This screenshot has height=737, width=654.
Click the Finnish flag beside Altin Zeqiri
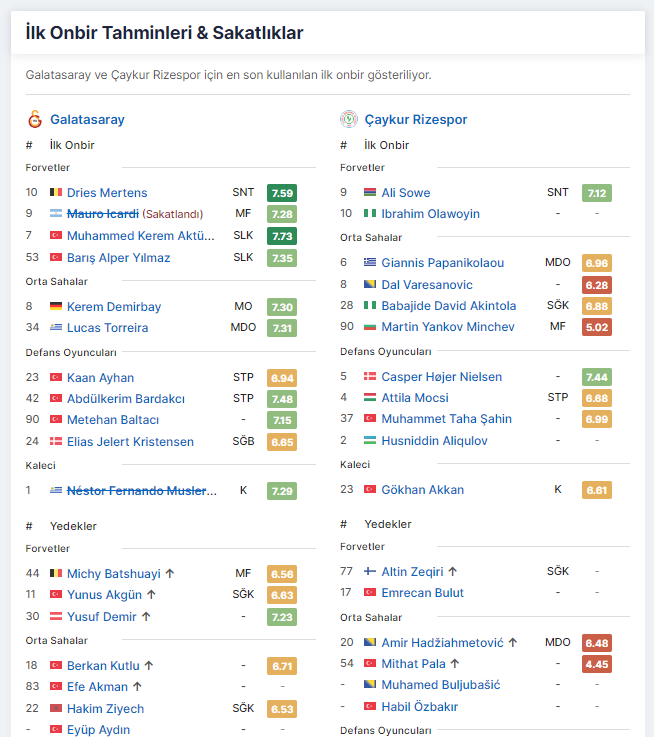[370, 572]
